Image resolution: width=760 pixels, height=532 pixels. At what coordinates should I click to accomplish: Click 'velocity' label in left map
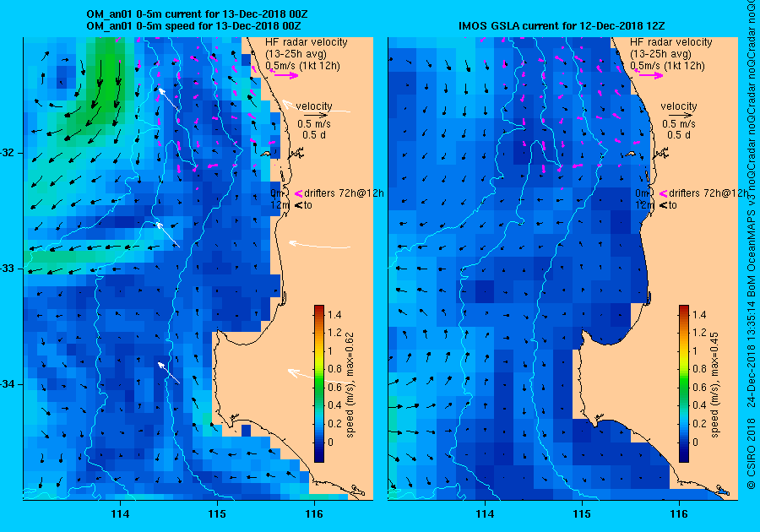coord(314,106)
